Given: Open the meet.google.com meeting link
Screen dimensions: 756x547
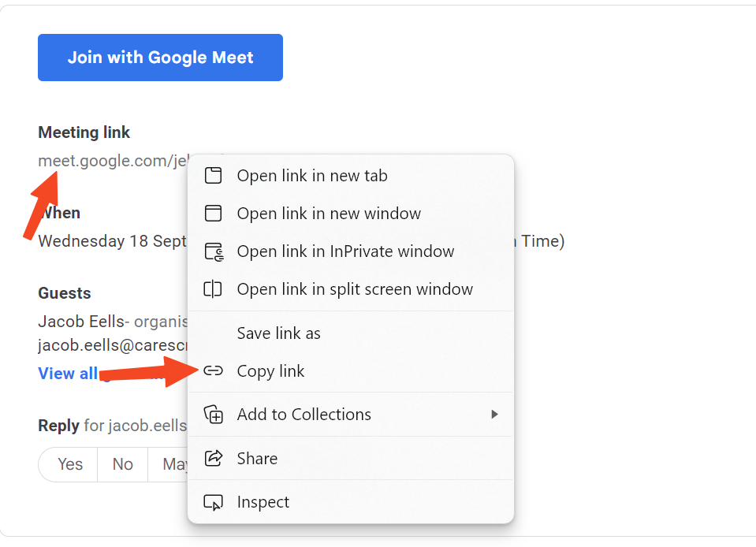Looking at the screenshot, I should 113,161.
